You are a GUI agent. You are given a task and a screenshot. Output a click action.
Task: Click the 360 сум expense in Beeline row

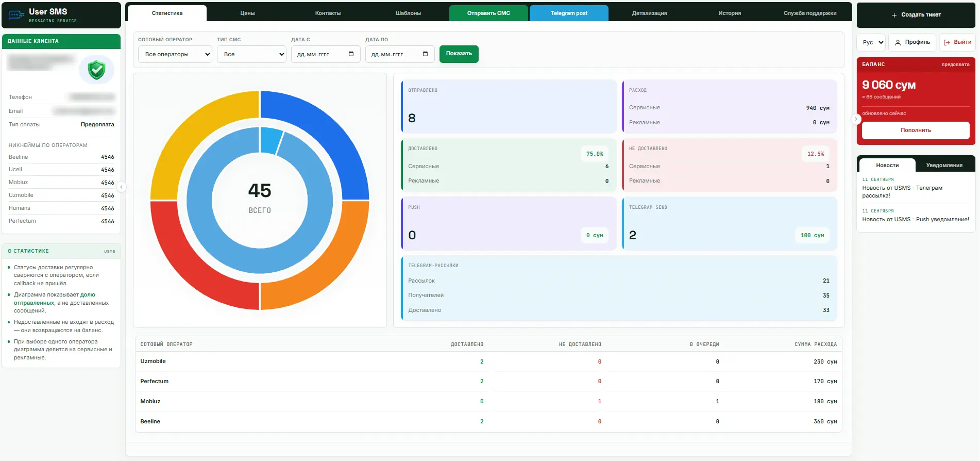825,422
